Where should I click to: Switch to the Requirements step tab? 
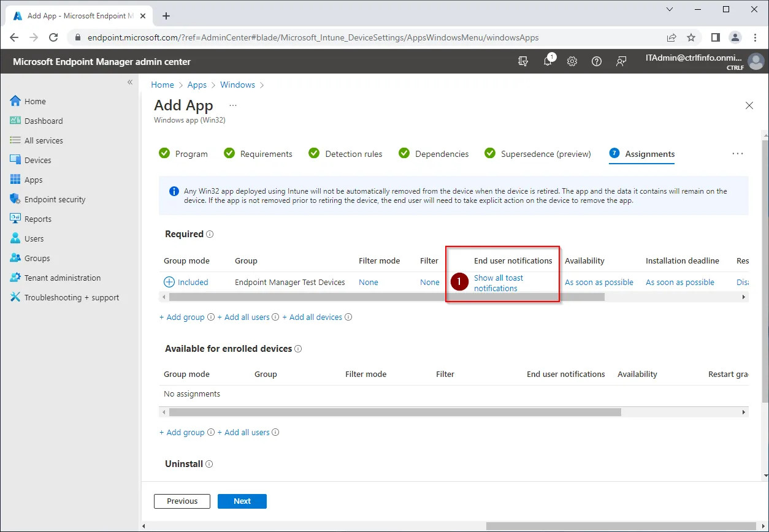click(258, 154)
